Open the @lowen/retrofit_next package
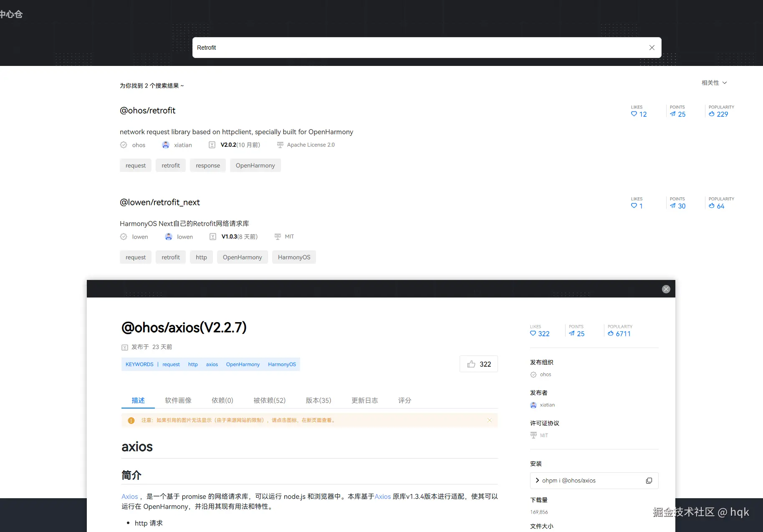Viewport: 763px width, 532px height. [x=160, y=202]
